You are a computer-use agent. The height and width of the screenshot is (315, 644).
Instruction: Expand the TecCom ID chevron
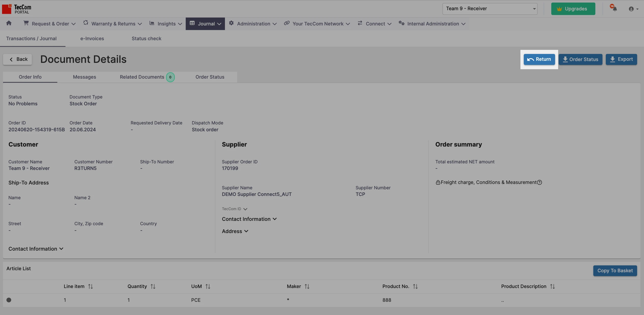(245, 209)
